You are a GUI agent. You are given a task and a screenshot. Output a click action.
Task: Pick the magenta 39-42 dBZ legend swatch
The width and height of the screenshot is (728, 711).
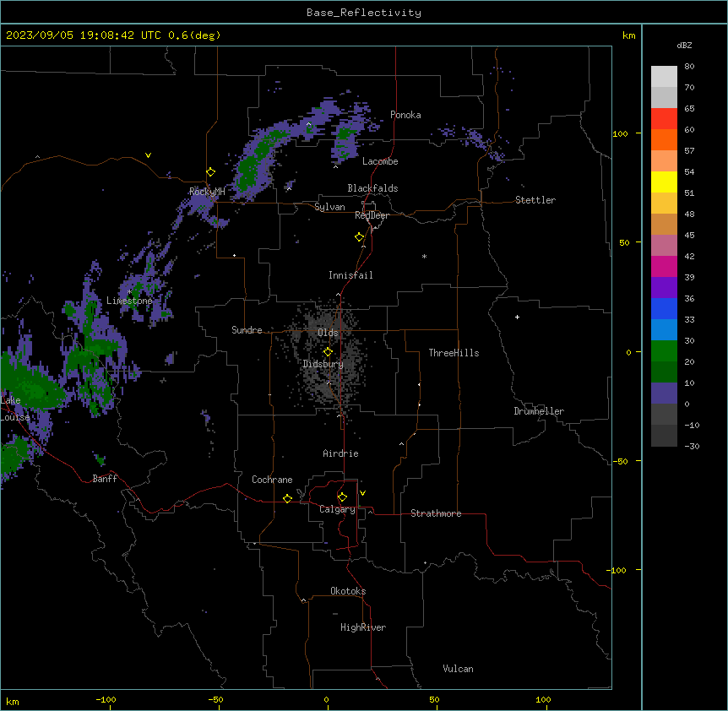pos(664,266)
